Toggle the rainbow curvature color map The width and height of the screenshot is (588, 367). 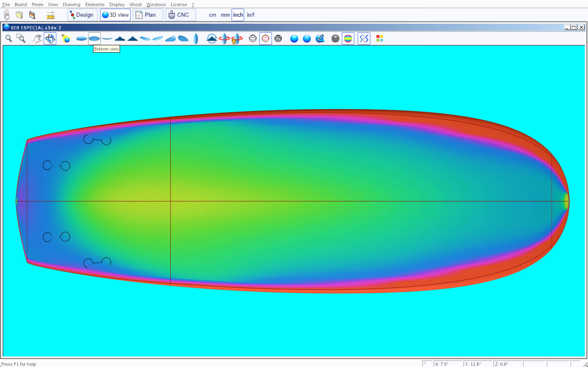(348, 39)
